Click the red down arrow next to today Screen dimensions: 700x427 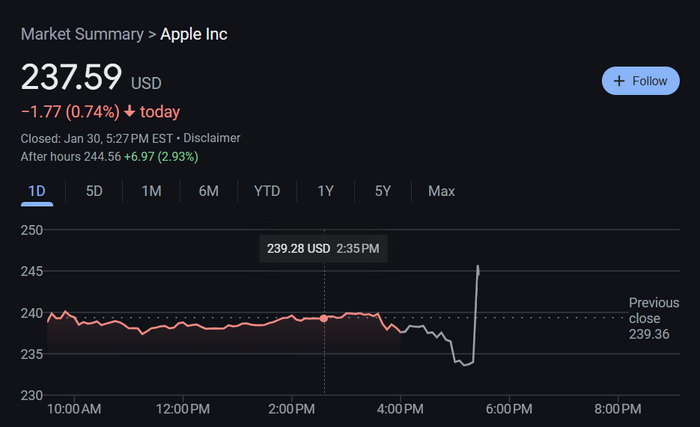click(129, 111)
